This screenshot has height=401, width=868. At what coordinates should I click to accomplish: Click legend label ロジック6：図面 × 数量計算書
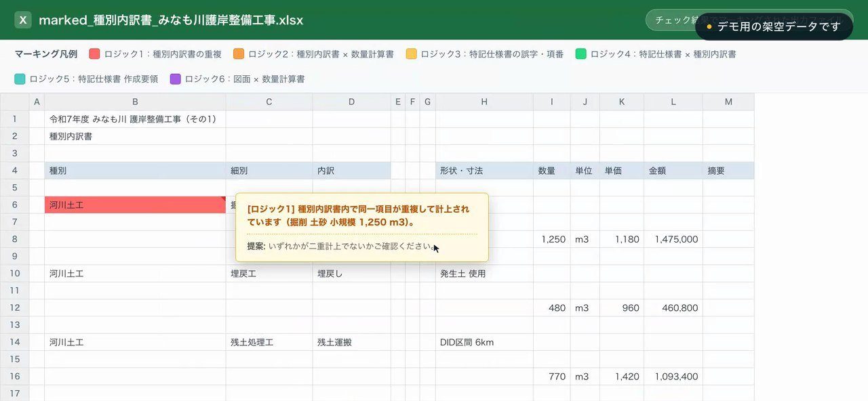[x=245, y=79]
